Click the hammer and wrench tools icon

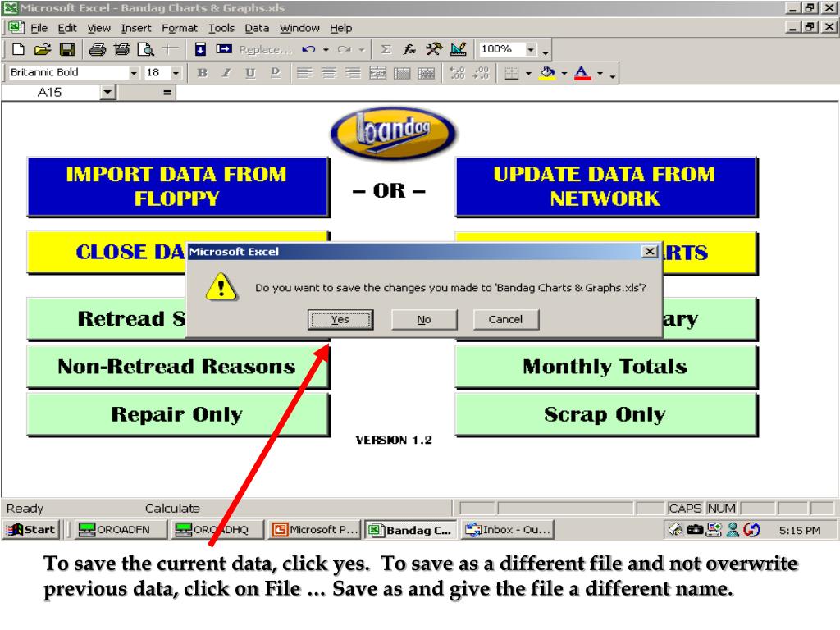[434, 49]
